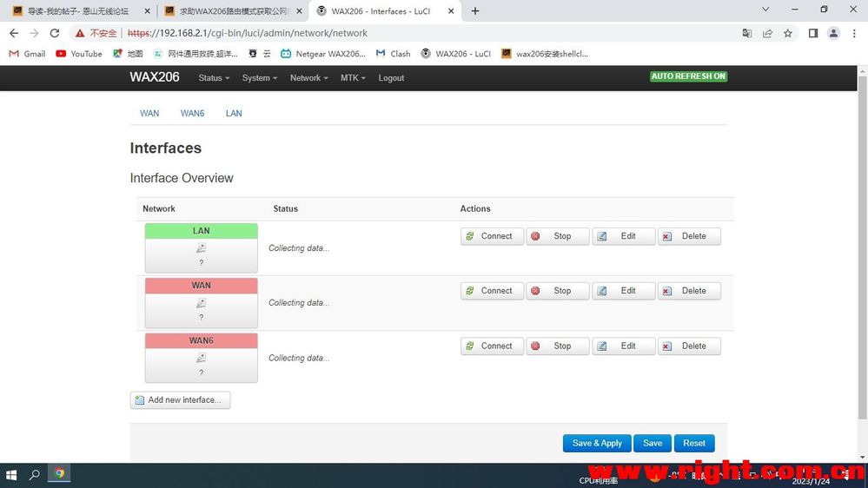Stop the WAN interface
The width and height of the screenshot is (868, 488).
pyautogui.click(x=558, y=291)
